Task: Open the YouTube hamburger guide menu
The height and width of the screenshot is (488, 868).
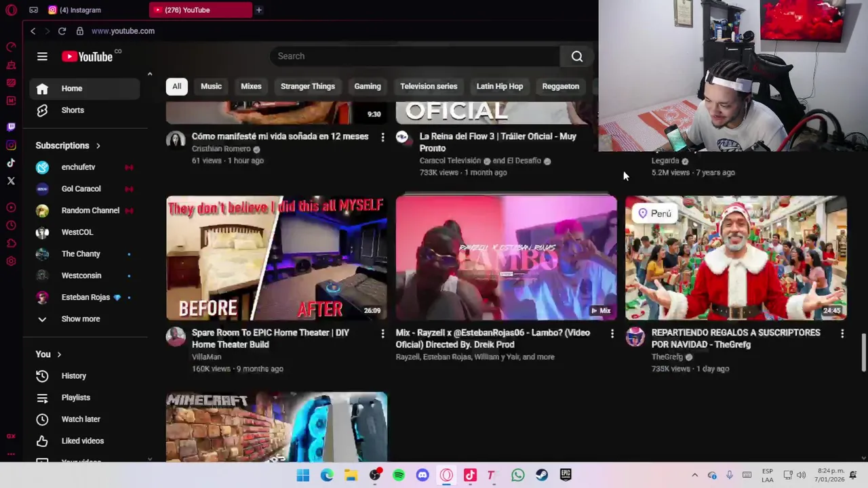Action: point(42,56)
